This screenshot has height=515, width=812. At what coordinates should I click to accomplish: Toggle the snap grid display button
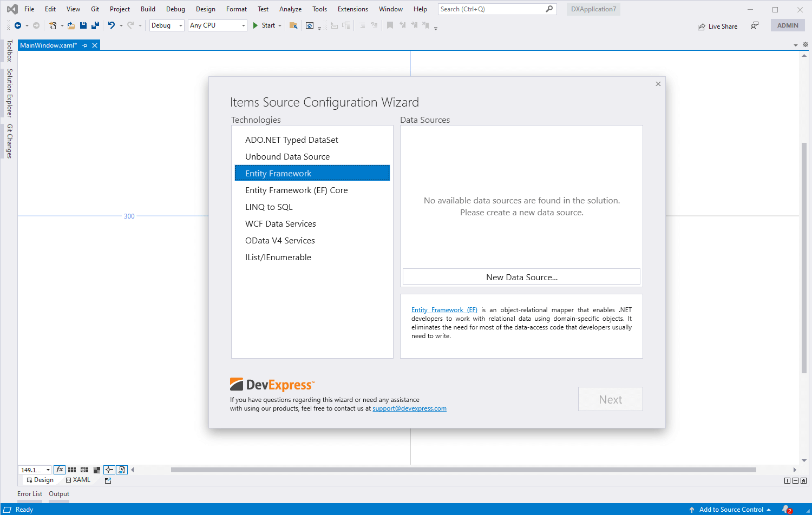point(72,470)
